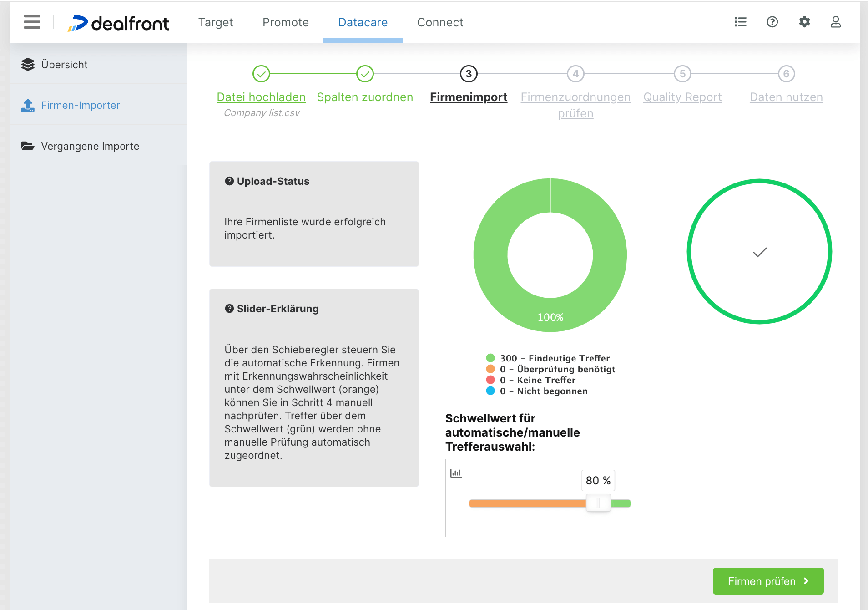Click the help icon beside Upload-Status
The image size is (868, 610).
click(x=229, y=181)
